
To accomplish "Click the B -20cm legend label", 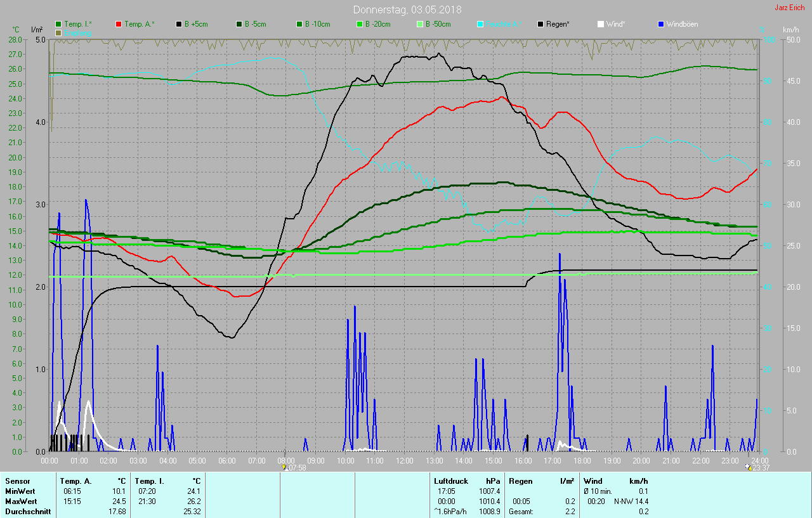I will pos(377,24).
